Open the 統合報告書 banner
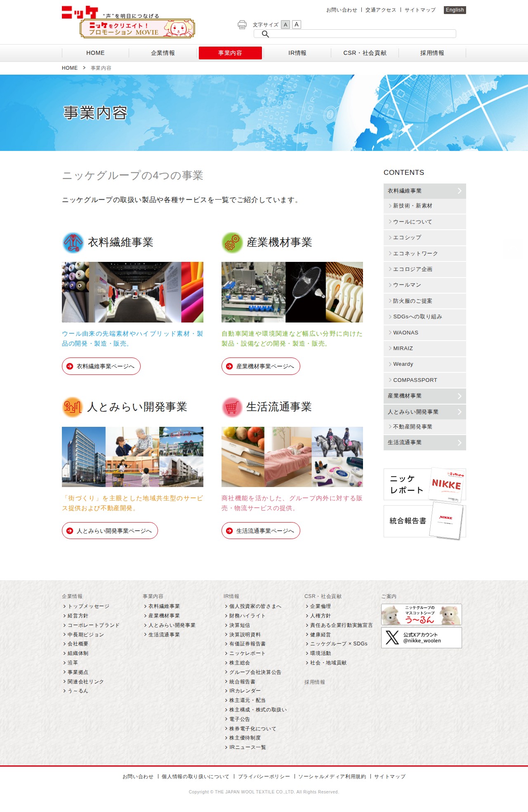Image resolution: width=528 pixels, height=812 pixels. coord(425,521)
